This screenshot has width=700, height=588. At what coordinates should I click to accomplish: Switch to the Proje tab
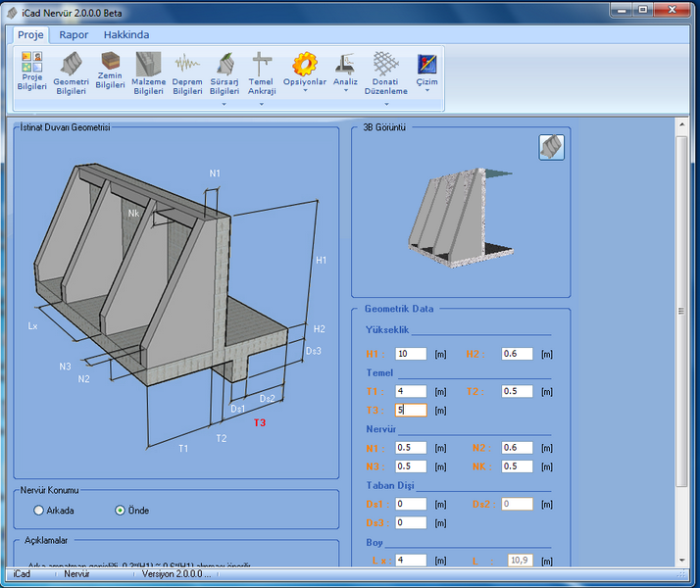[x=30, y=35]
